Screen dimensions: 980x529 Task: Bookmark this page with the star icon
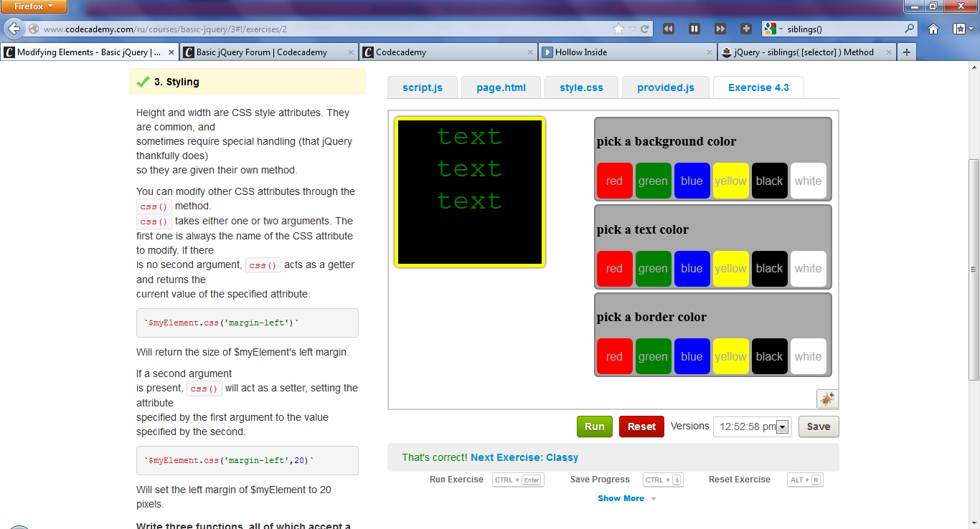tap(618, 29)
